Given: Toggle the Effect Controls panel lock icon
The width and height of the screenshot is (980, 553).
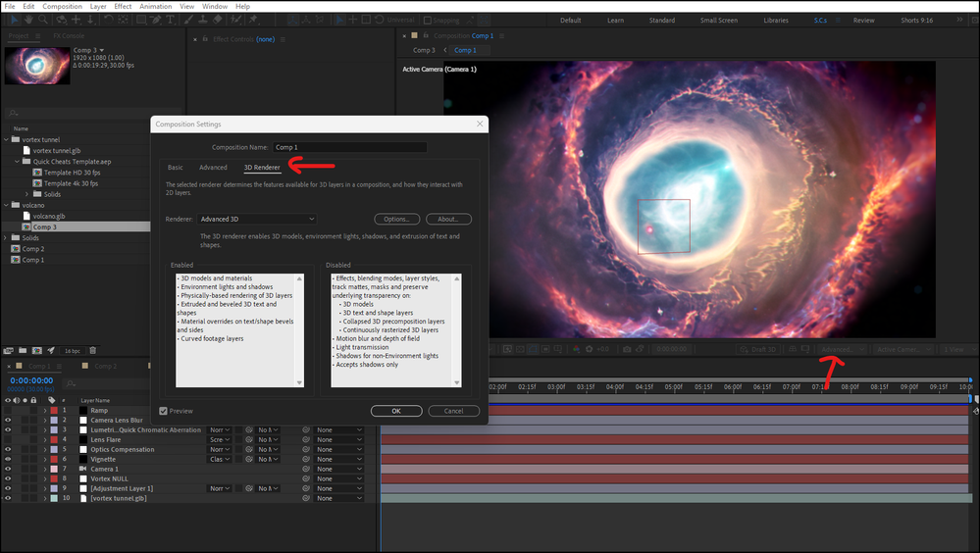Looking at the screenshot, I should coord(205,39).
